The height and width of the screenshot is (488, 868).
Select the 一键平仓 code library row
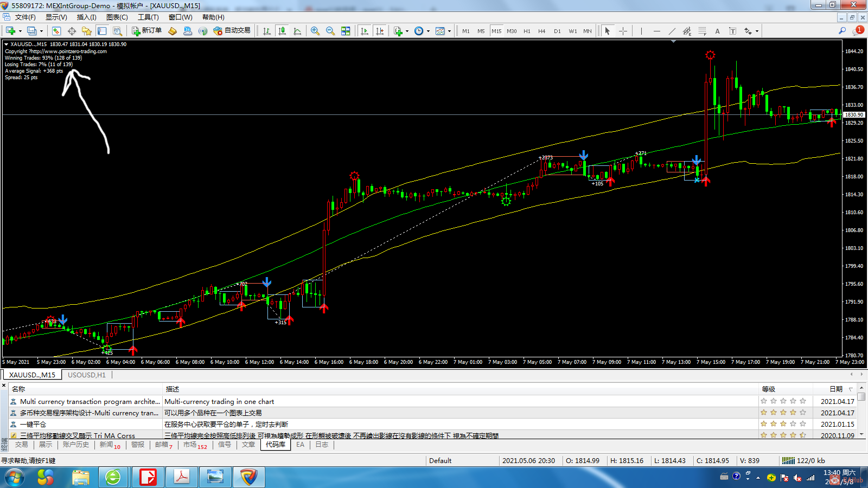431,424
